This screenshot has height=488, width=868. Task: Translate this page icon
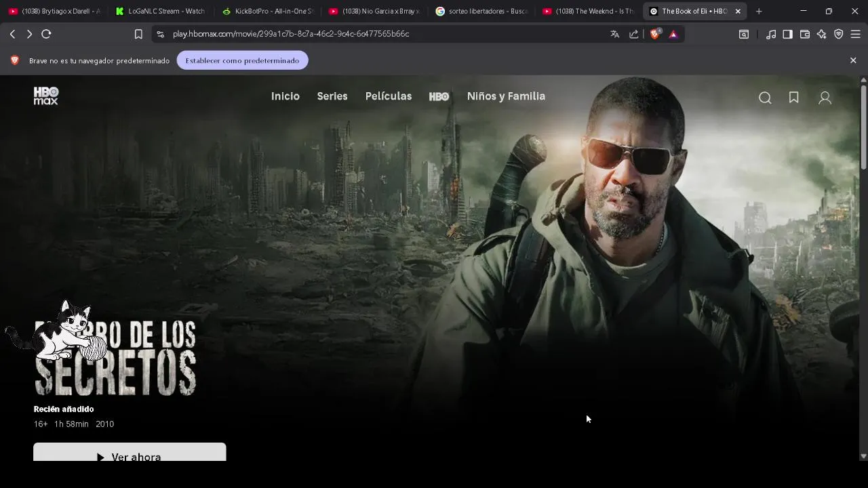(614, 34)
